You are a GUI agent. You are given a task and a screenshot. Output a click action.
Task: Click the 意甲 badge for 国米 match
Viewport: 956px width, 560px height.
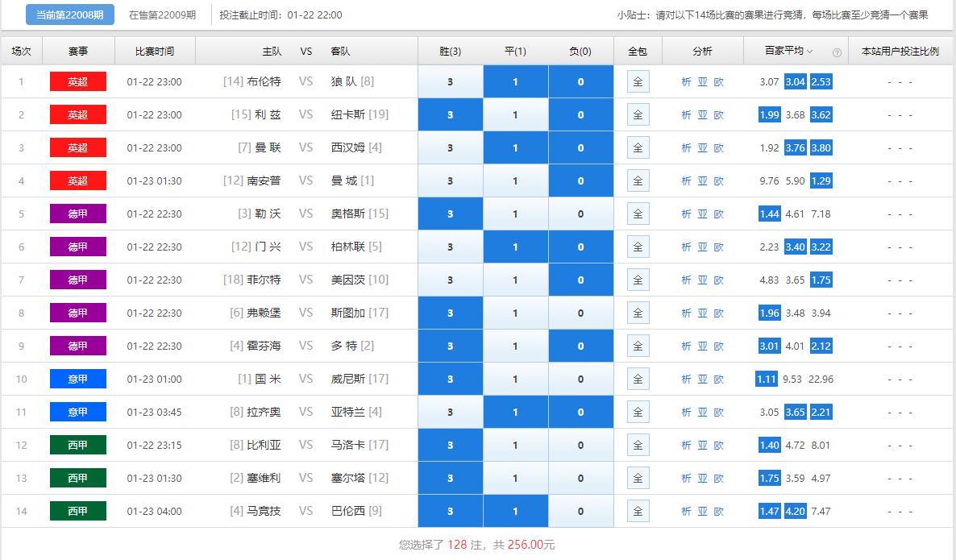(x=78, y=379)
